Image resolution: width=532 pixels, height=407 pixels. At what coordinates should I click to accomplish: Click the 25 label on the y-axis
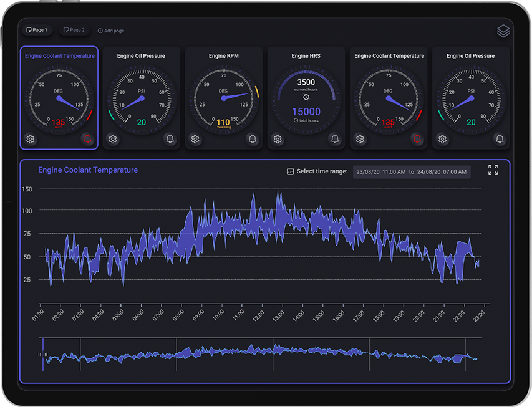27,280
